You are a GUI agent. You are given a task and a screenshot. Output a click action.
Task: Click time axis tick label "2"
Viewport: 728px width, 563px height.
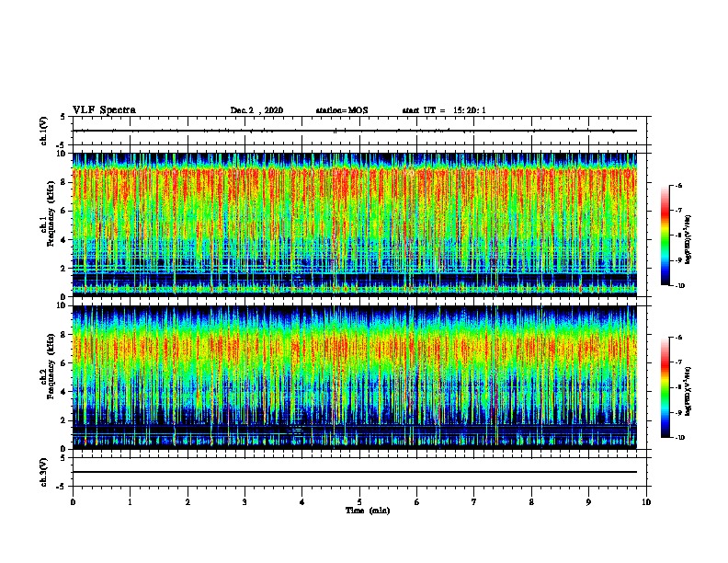pos(188,502)
